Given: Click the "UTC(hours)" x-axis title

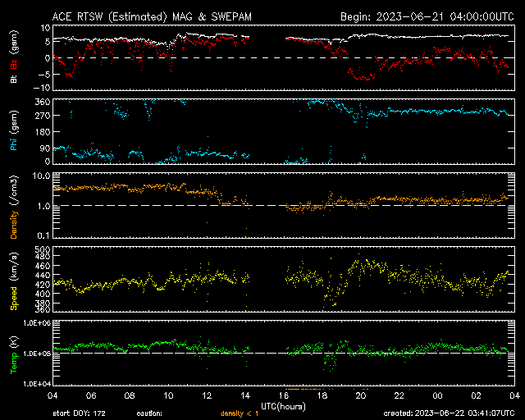Looking at the screenshot, I should pyautogui.click(x=283, y=407).
